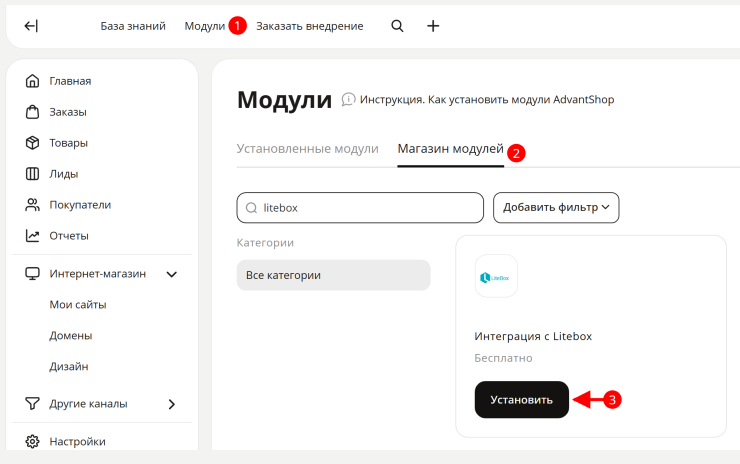
Task: Open the Добавить фильтр dropdown
Action: point(556,208)
